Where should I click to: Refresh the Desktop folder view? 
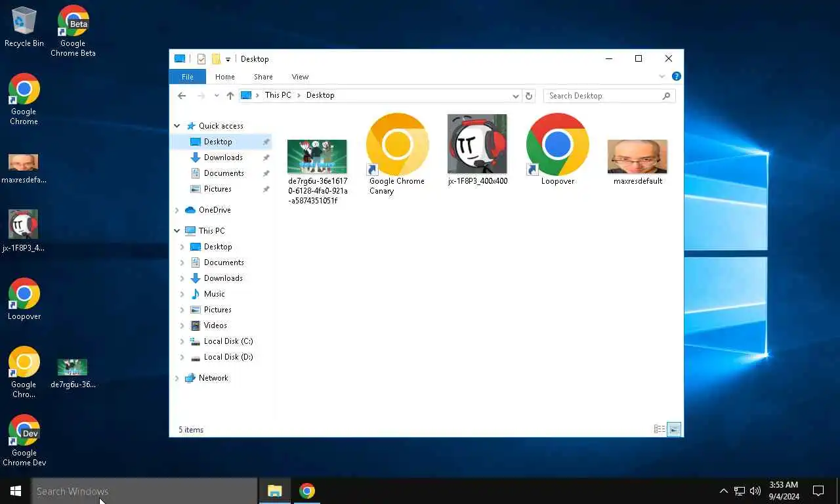[529, 96]
